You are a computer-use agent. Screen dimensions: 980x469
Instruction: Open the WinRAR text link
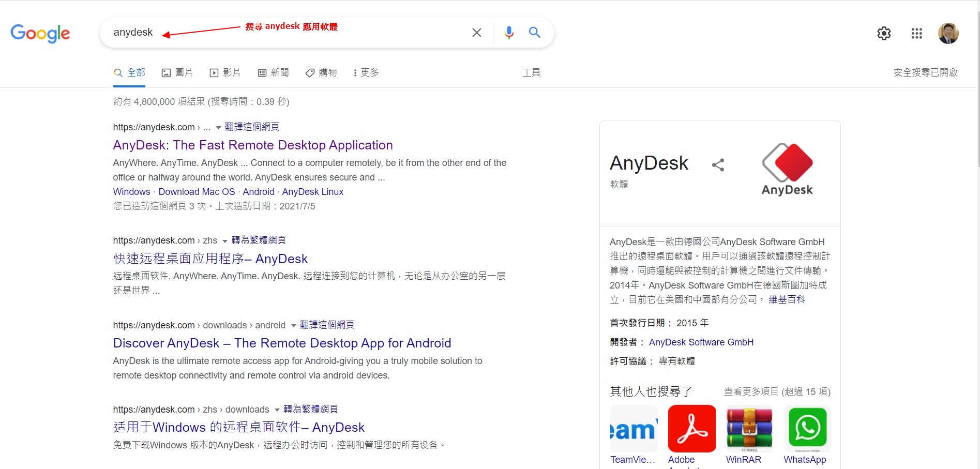pyautogui.click(x=743, y=460)
